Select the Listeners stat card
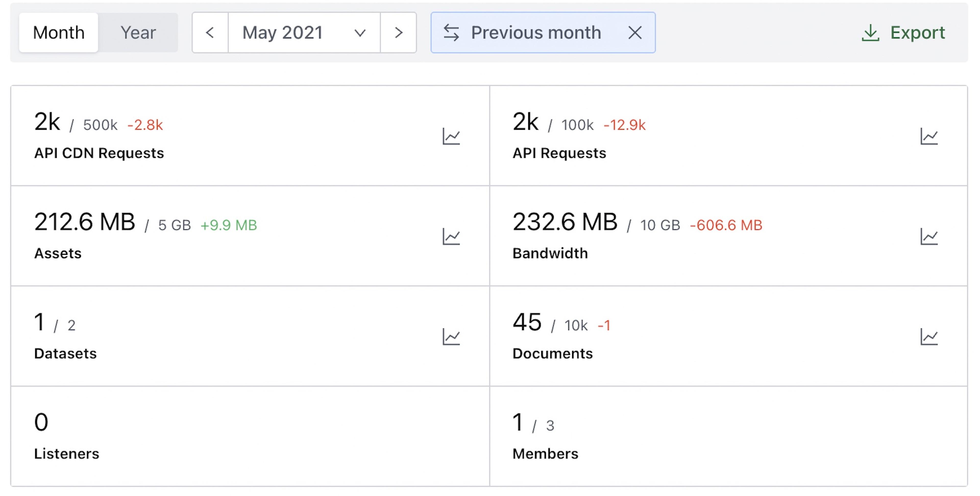 [x=250, y=436]
